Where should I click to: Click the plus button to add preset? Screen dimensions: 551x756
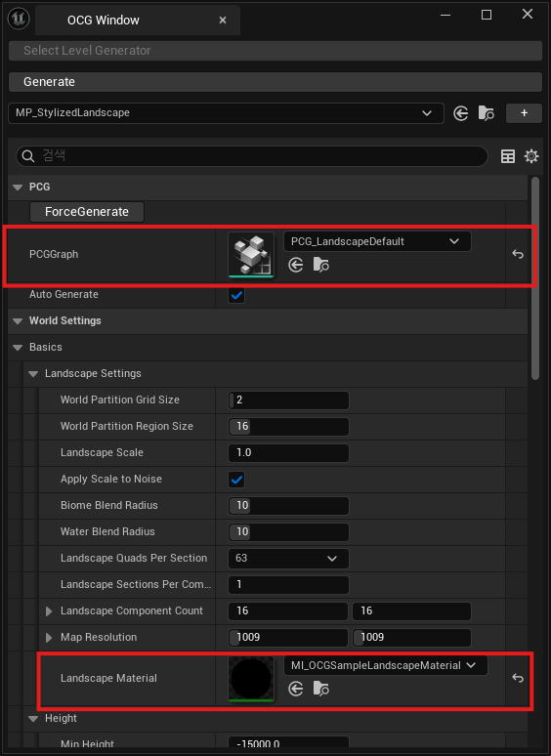(524, 113)
